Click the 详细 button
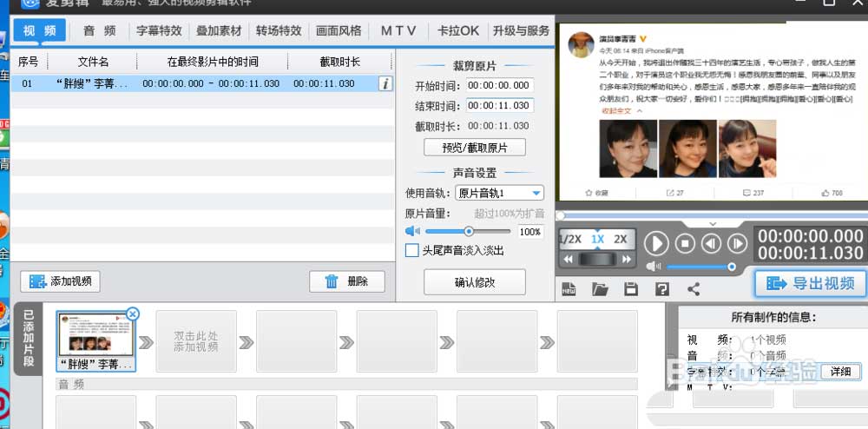 click(x=840, y=372)
